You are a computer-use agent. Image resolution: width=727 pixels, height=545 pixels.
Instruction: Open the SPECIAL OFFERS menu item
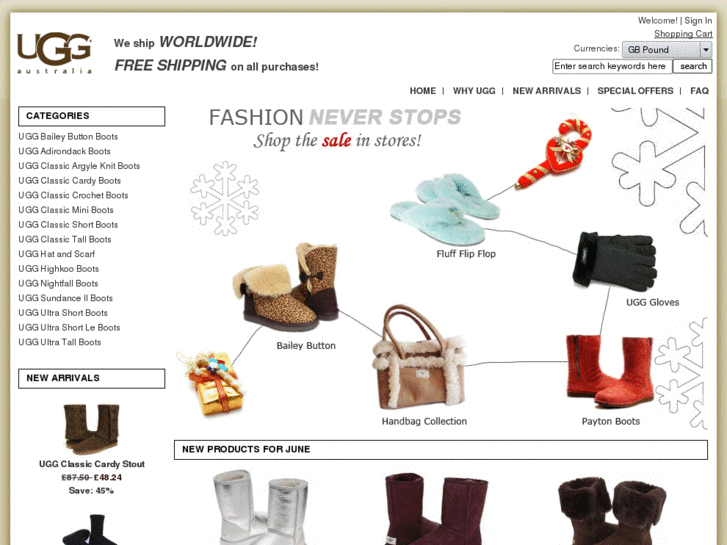(x=635, y=91)
